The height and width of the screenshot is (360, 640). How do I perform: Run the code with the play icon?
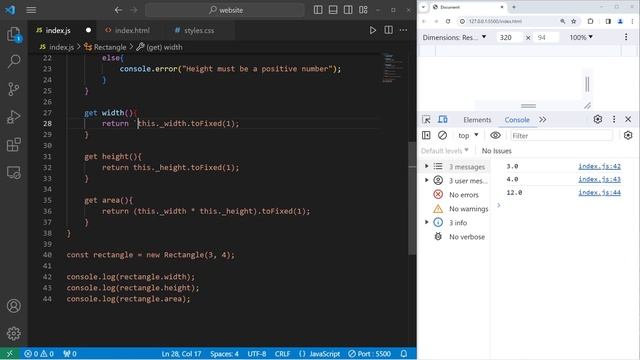pos(373,30)
